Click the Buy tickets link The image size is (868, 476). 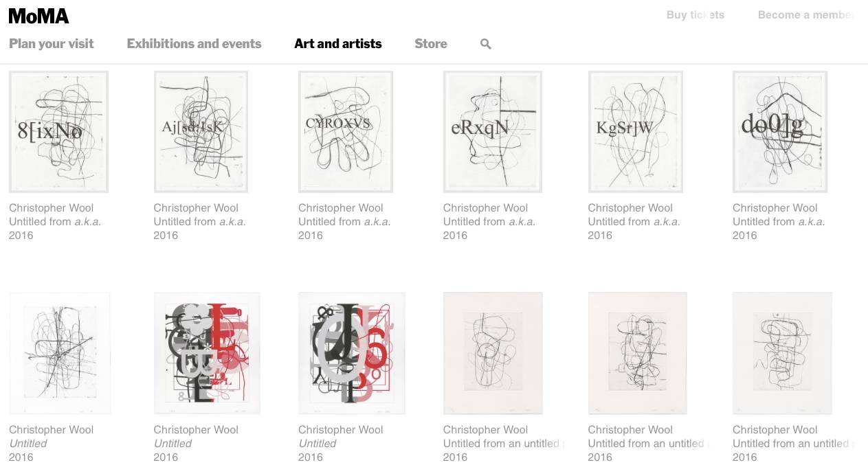click(x=695, y=15)
